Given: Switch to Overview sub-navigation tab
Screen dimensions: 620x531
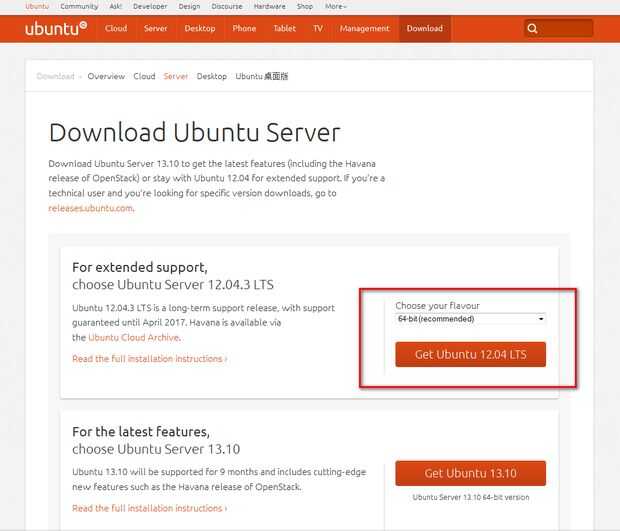Looking at the screenshot, I should [x=106, y=76].
